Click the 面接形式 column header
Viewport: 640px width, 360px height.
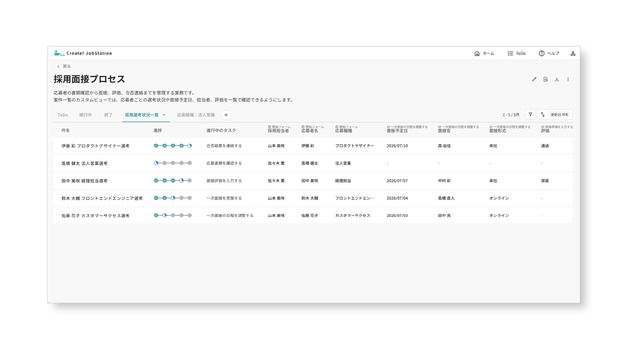[498, 131]
